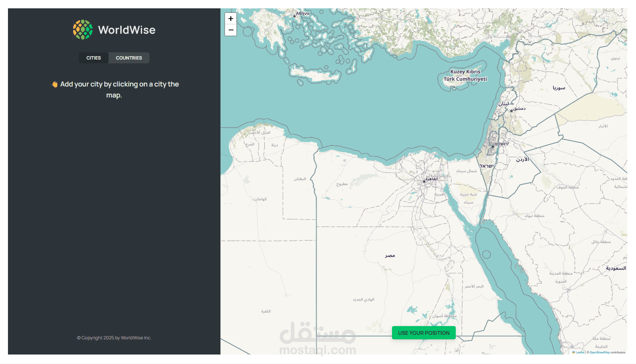The height and width of the screenshot is (364, 636).
Task: Click the Ukraine flag icon beside Leaflet
Action: click(x=573, y=352)
